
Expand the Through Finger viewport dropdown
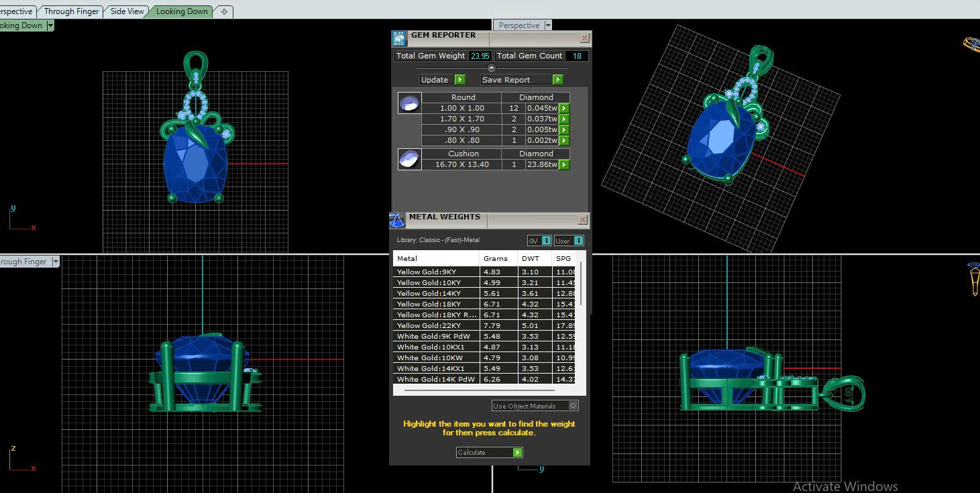pos(56,262)
